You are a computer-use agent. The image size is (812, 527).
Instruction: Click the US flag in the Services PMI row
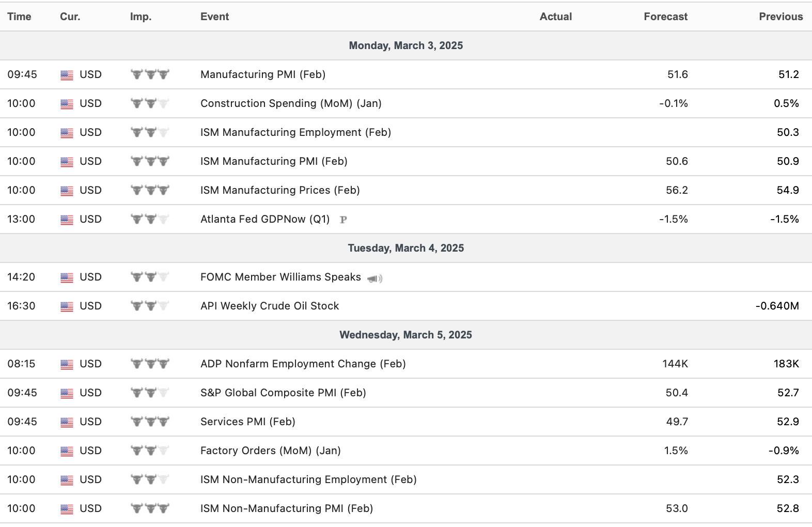(67, 422)
